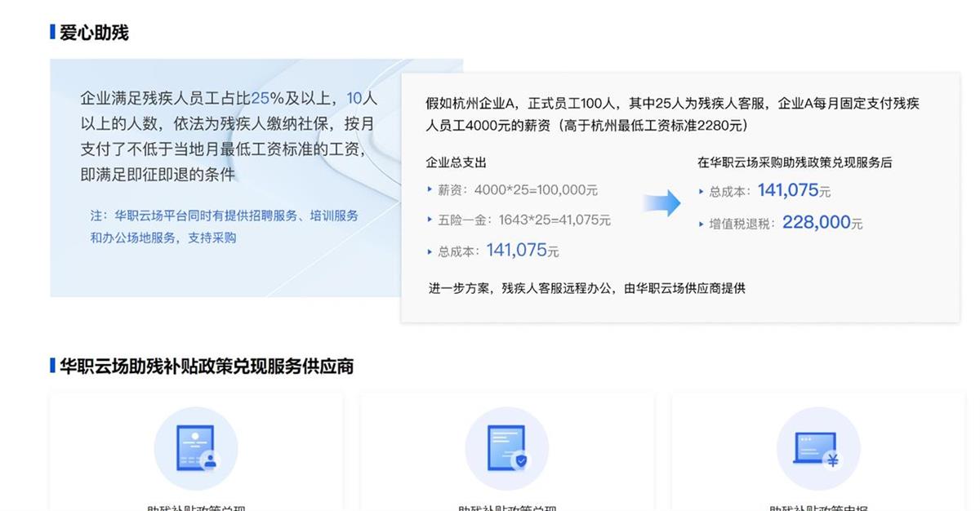
Task: Click the salary formula 4000*25=100,000元
Action: click(536, 189)
